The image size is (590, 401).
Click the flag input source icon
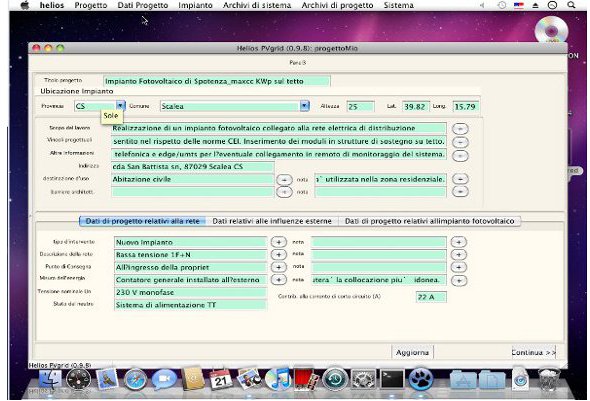tap(519, 5)
